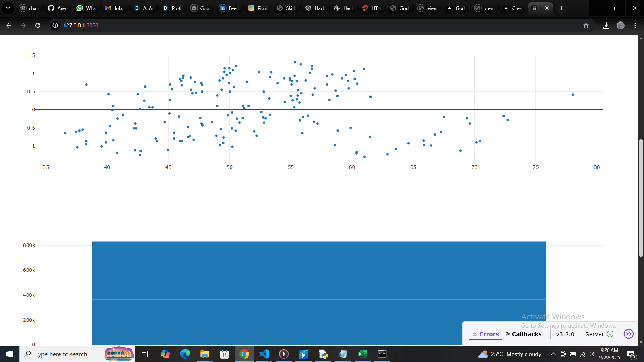This screenshot has width=644, height=362.
Task: Click the large blue bar in the bar chart
Action: click(319, 293)
